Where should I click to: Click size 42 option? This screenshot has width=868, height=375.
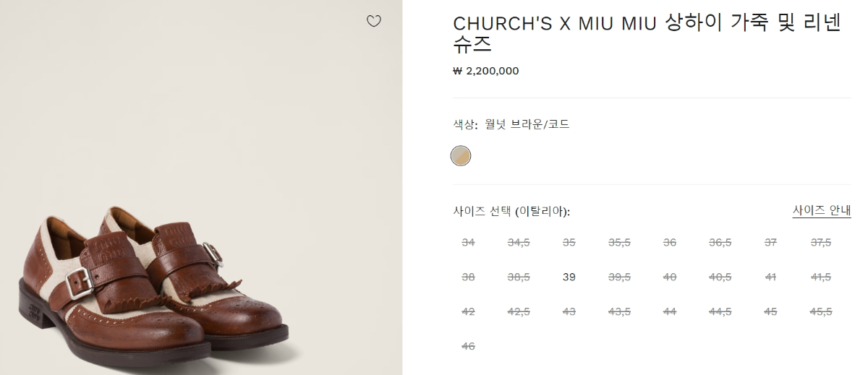468,312
